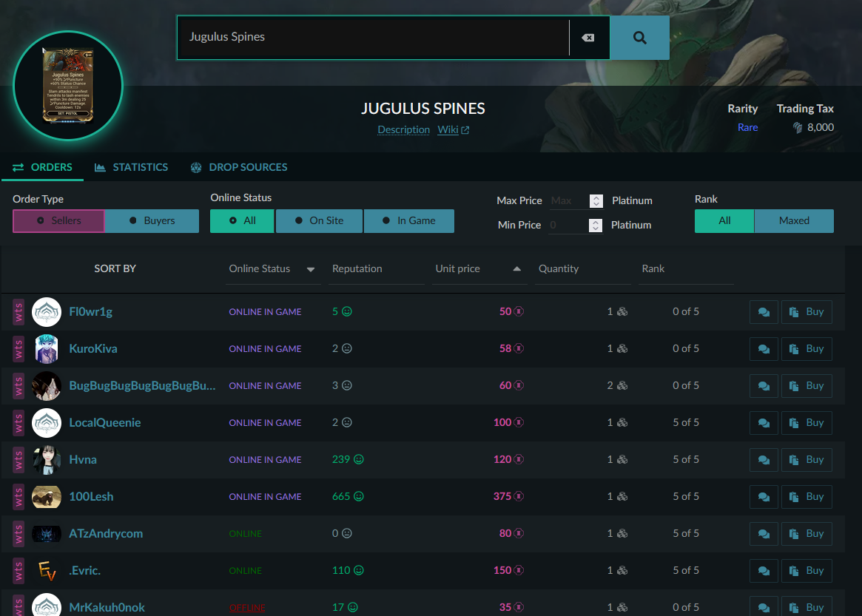
Task: Open the Description link
Action: [403, 129]
